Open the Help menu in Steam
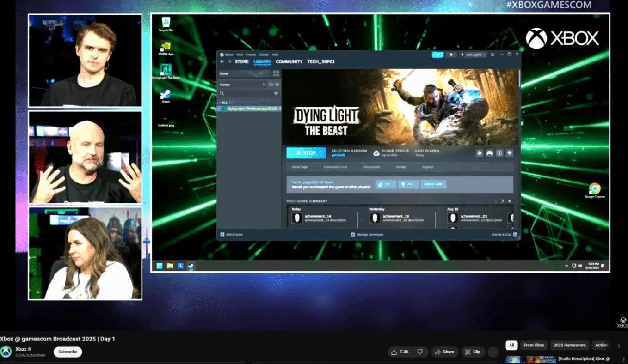This screenshot has height=364, width=628. [275, 55]
